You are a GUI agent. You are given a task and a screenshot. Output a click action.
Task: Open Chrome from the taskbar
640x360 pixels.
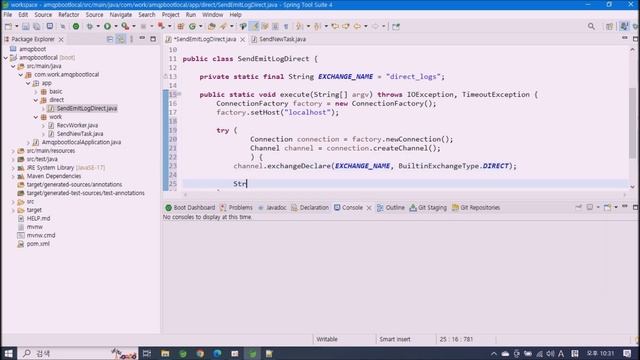click(200, 353)
